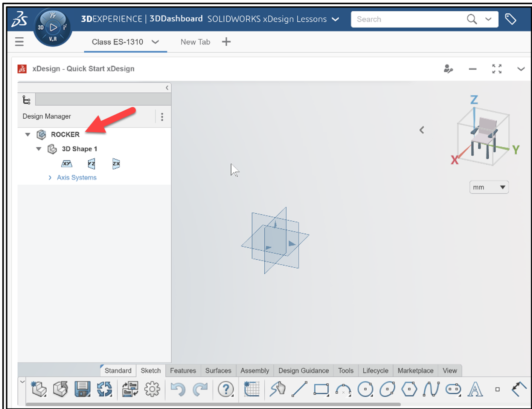Viewport: 532px width, 409px height.
Task: Open the Save icon in toolbar
Action: pos(82,389)
